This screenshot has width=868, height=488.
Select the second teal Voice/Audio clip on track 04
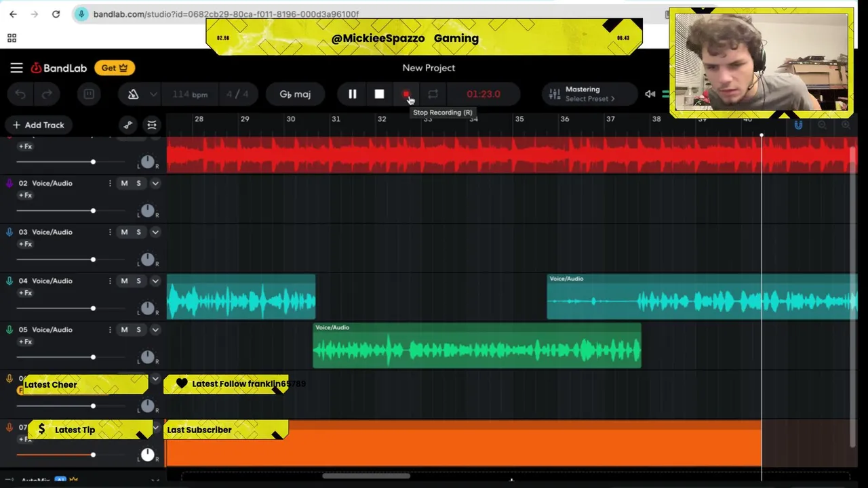(x=702, y=297)
